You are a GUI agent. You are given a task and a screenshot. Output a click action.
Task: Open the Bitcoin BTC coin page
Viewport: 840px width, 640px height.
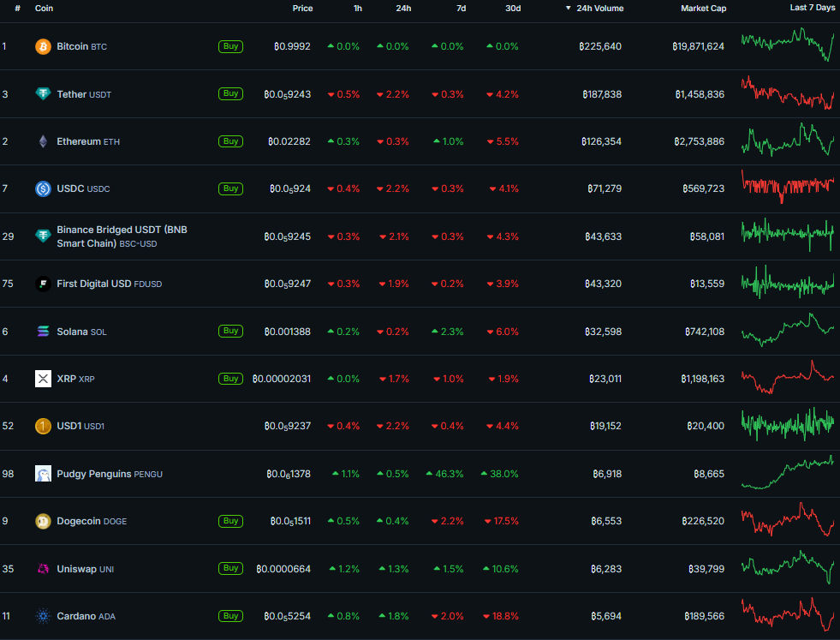coord(82,46)
